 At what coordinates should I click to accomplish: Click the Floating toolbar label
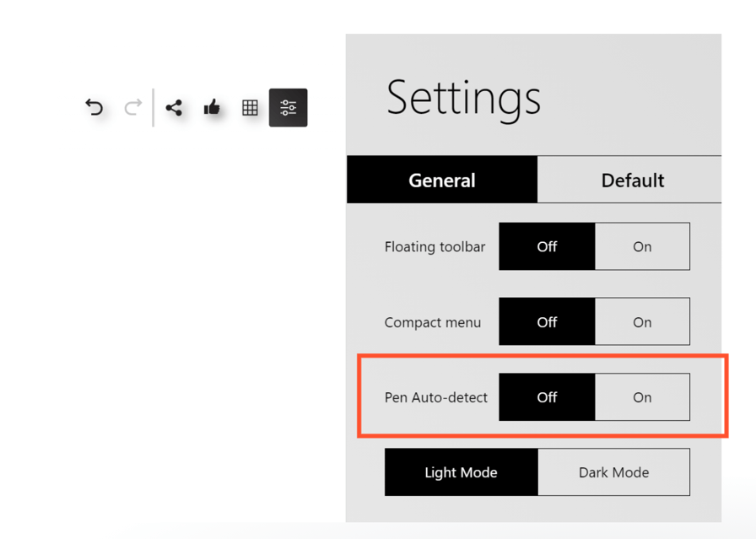click(x=435, y=247)
